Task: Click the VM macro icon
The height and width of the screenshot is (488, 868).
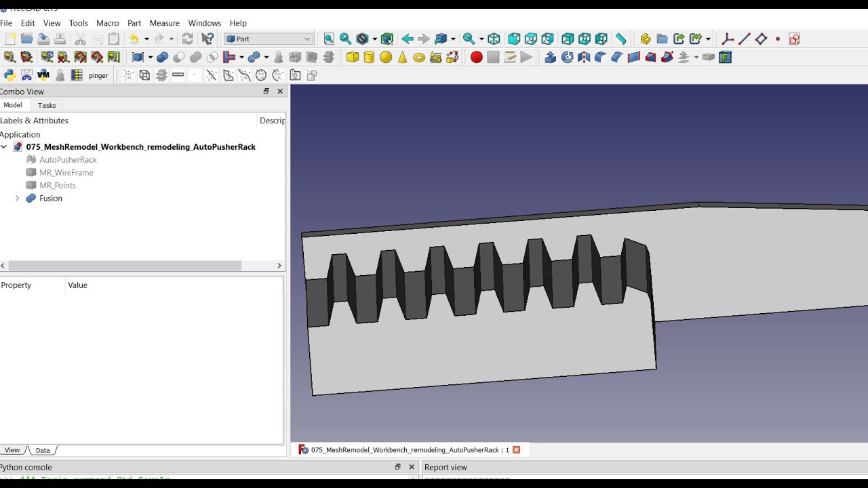Action: click(43, 75)
